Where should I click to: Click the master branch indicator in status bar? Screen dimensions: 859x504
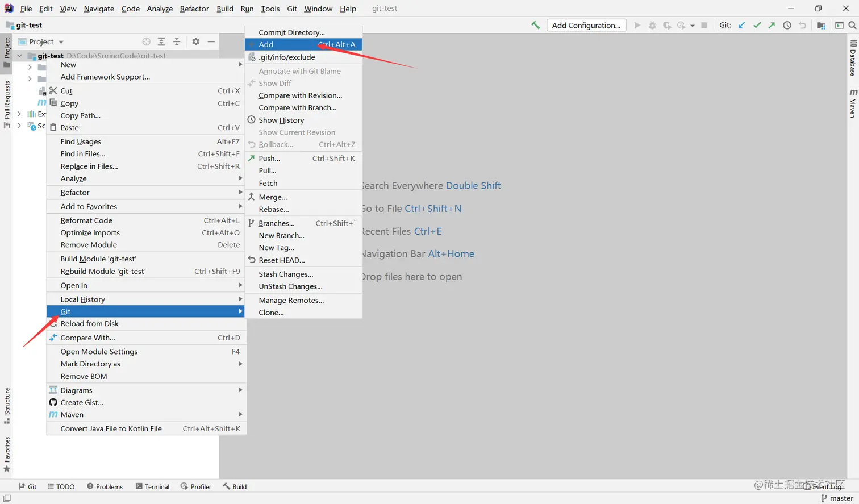pos(837,498)
